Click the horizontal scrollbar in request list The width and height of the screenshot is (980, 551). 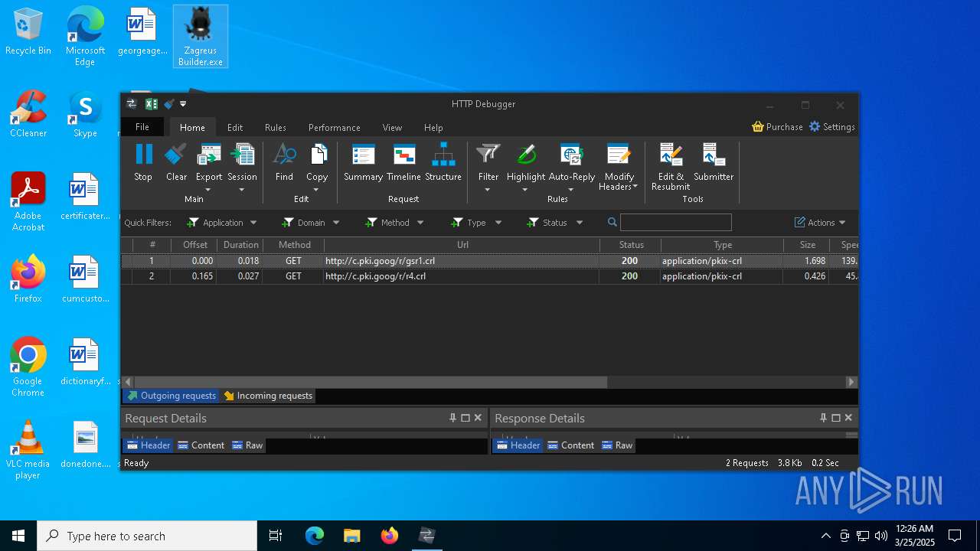coord(371,382)
